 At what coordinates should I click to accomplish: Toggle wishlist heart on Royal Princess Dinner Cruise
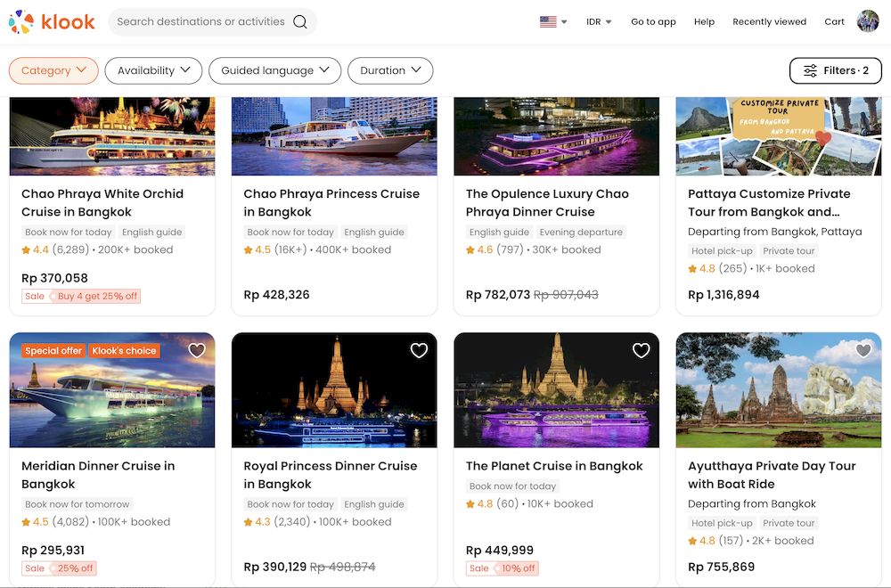pos(419,351)
